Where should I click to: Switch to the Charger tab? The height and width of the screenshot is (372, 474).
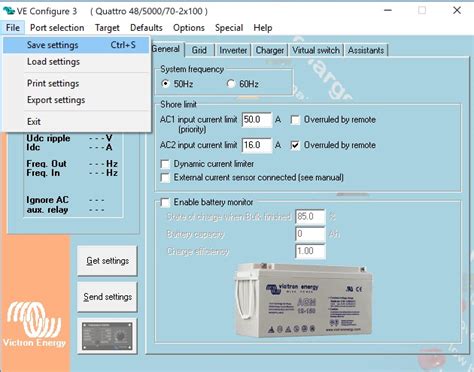[x=269, y=50]
